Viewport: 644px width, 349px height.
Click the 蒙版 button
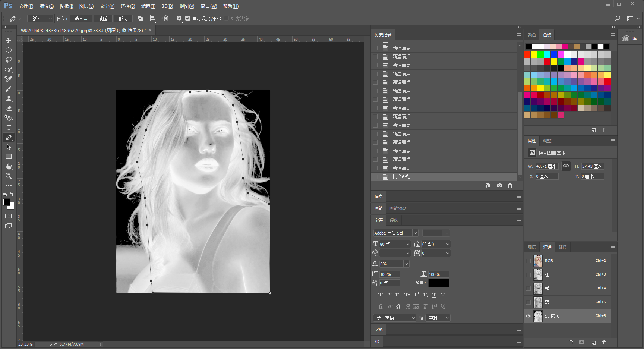point(103,19)
